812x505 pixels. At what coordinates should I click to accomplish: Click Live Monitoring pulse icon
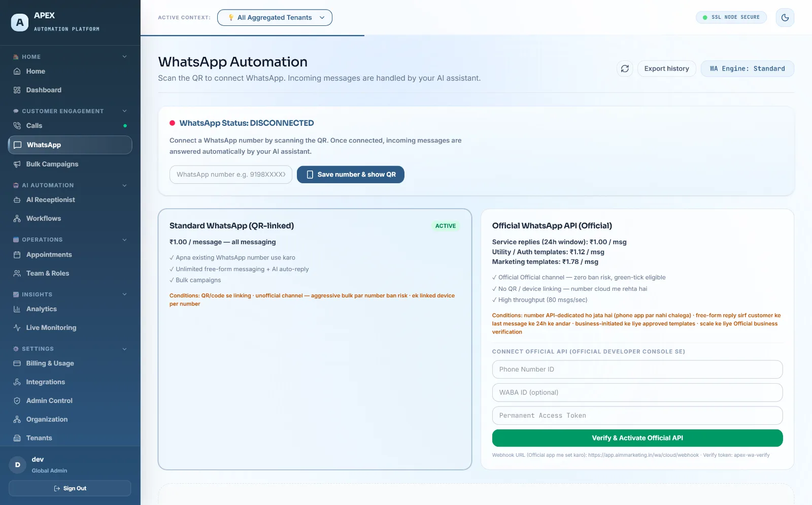pos(17,328)
